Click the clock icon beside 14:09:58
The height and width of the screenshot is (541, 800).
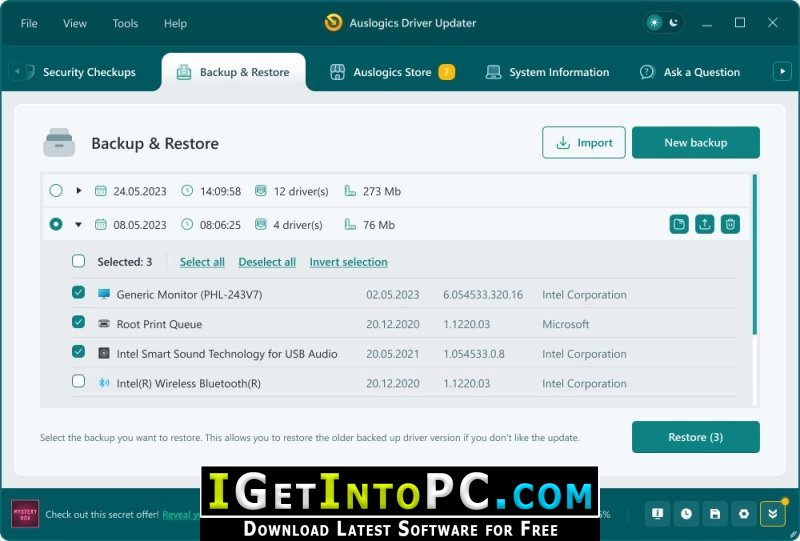tap(187, 191)
